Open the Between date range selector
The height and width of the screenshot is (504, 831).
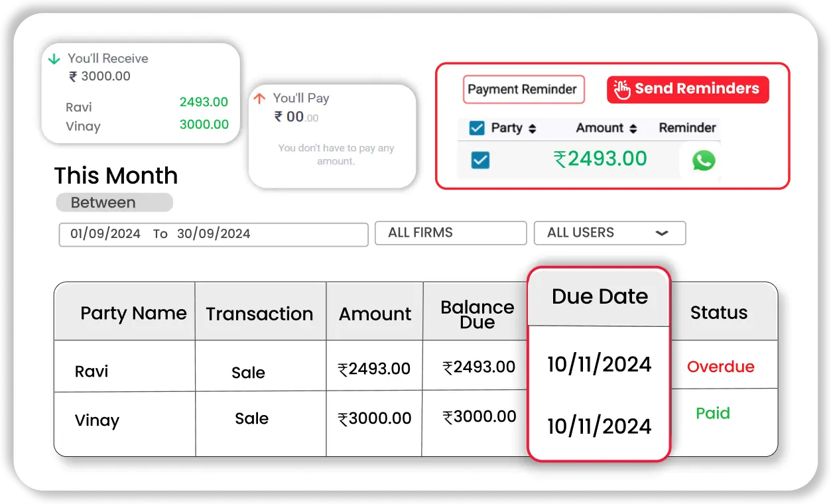(x=114, y=203)
